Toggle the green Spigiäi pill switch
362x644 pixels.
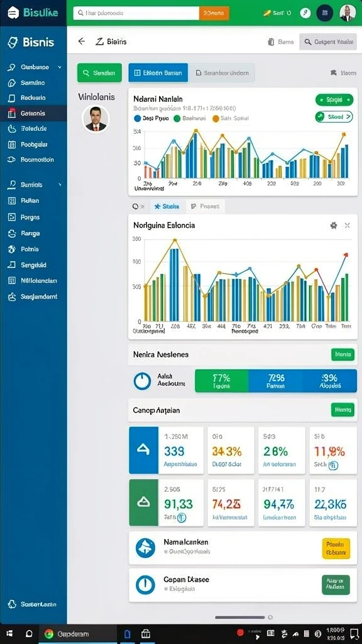[x=334, y=100]
